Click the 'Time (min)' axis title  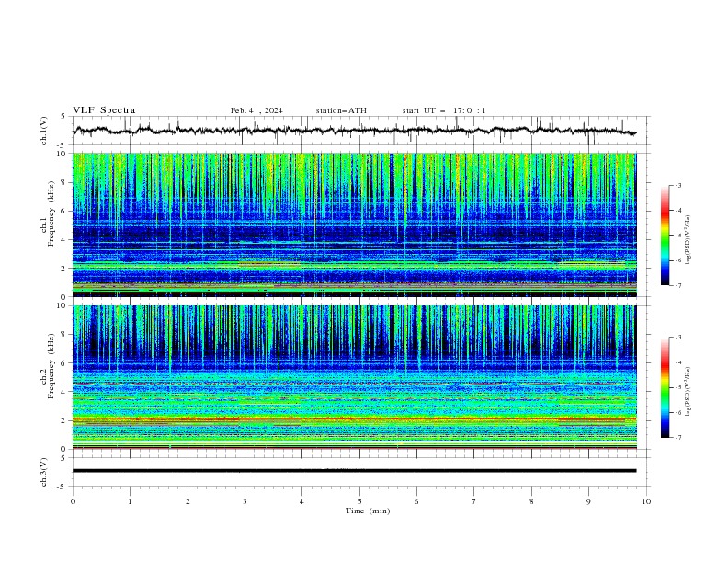(368, 511)
